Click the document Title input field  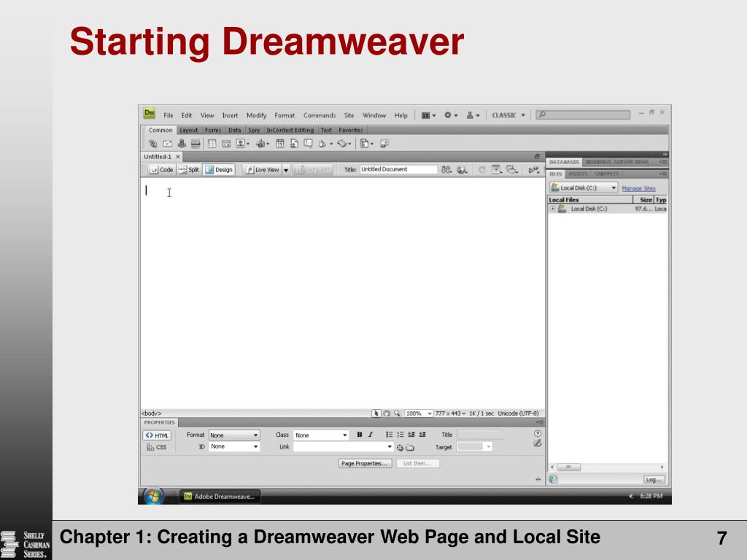click(x=398, y=169)
